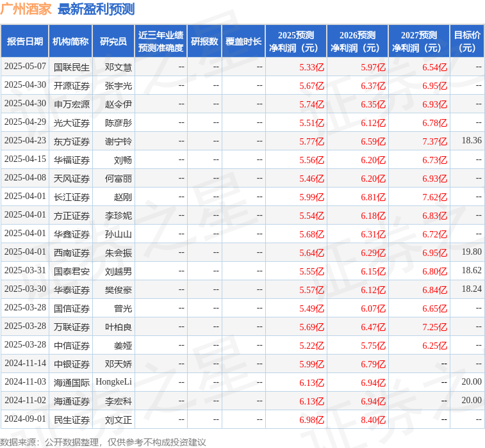The image size is (485, 448).
Task: Click the 2026预测净利润 column header
Action: (358, 41)
